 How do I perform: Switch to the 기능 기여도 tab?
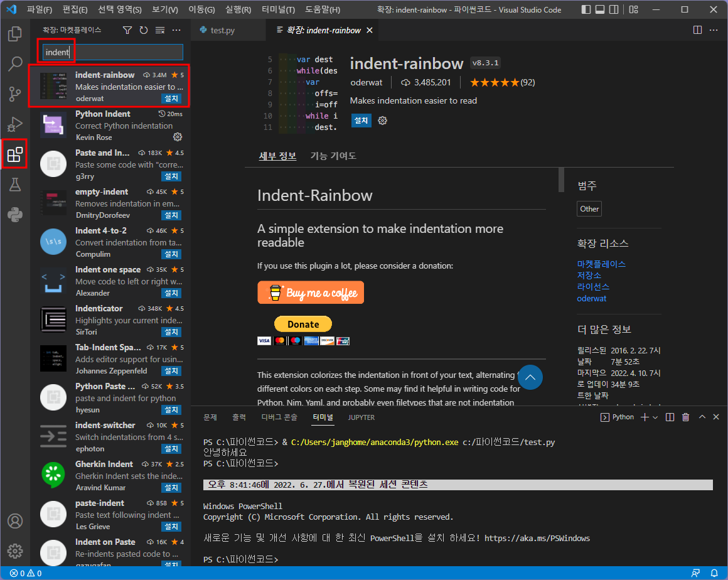(333, 156)
